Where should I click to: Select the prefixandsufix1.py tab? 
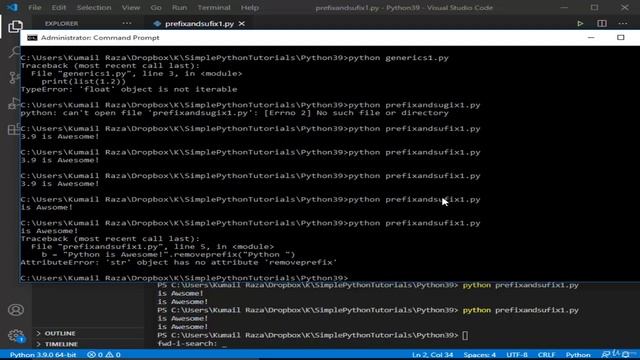pyautogui.click(x=199, y=24)
